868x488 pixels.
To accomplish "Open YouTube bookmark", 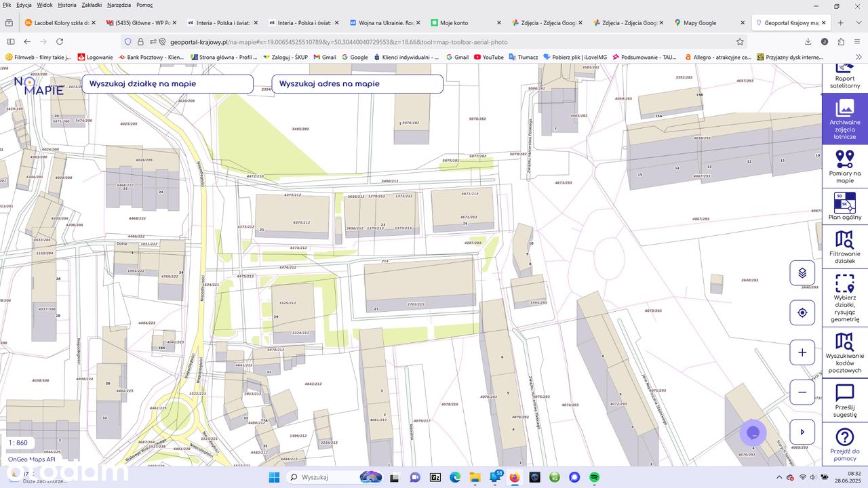I will click(x=489, y=58).
